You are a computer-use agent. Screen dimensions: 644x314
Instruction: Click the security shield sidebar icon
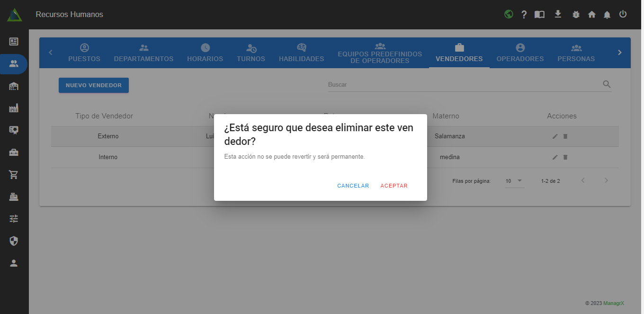pyautogui.click(x=14, y=242)
